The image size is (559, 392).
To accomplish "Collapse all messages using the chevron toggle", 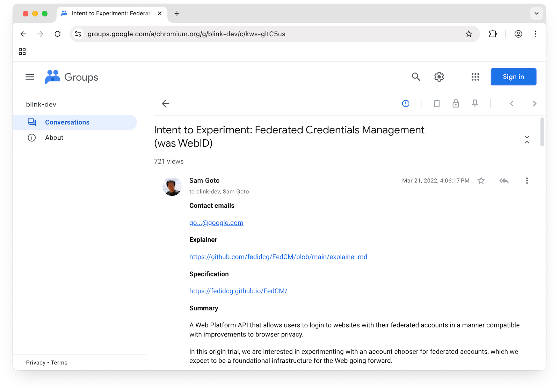I will coord(527,140).
